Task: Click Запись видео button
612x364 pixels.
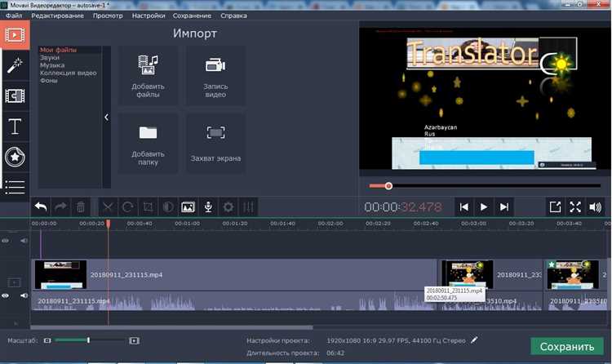Action: [215, 76]
